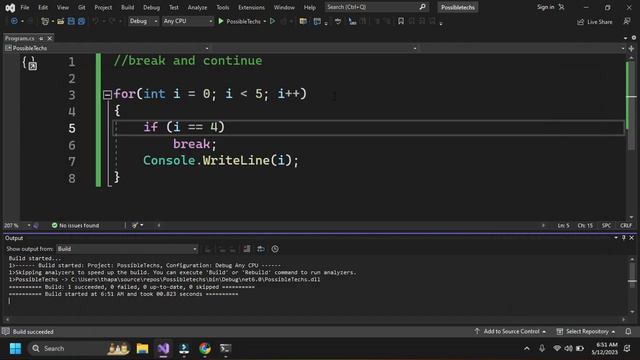Click Select Repository button
The width and height of the screenshot is (640, 360).
tap(586, 331)
